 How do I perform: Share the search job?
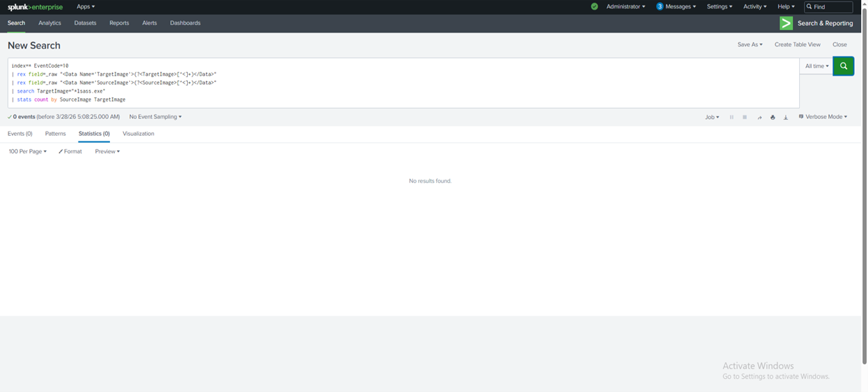[759, 117]
